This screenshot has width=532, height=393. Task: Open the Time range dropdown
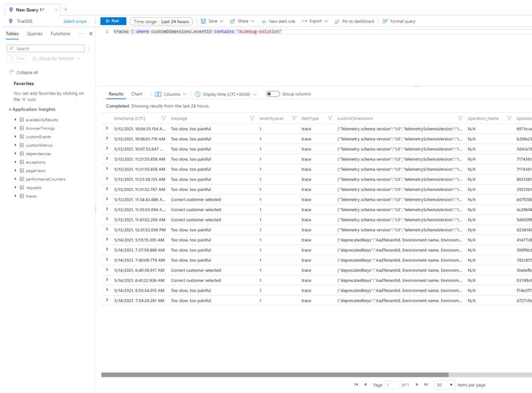click(161, 21)
